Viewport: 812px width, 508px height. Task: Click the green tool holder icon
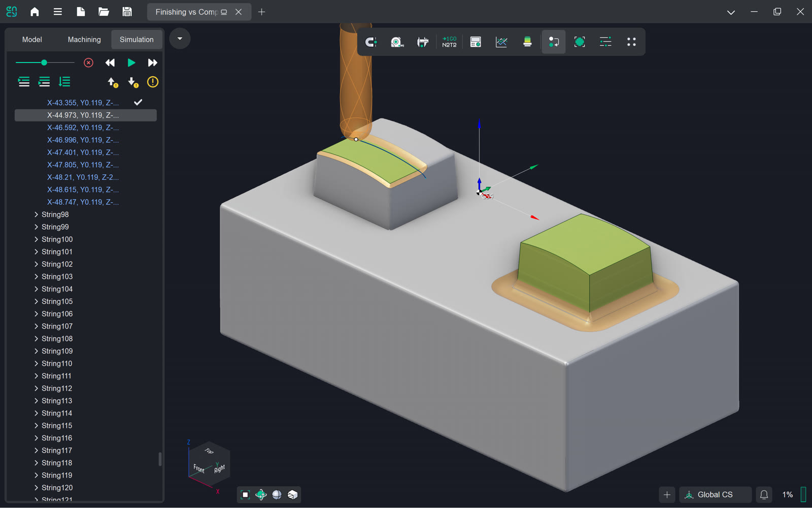click(527, 42)
